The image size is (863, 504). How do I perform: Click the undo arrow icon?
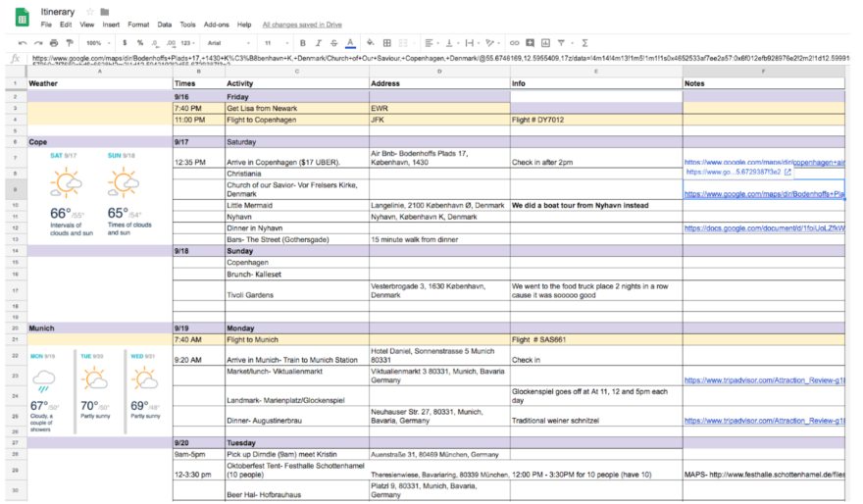pos(23,43)
